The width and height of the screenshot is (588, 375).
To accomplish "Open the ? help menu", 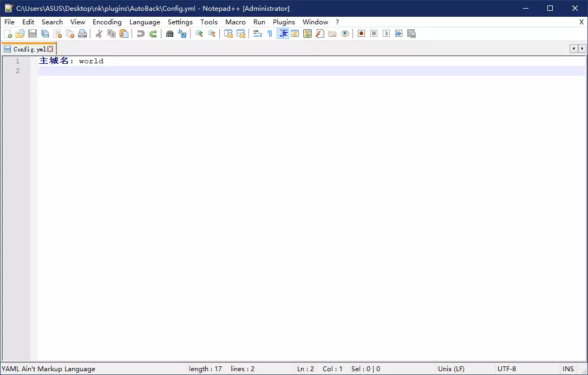I will point(337,22).
